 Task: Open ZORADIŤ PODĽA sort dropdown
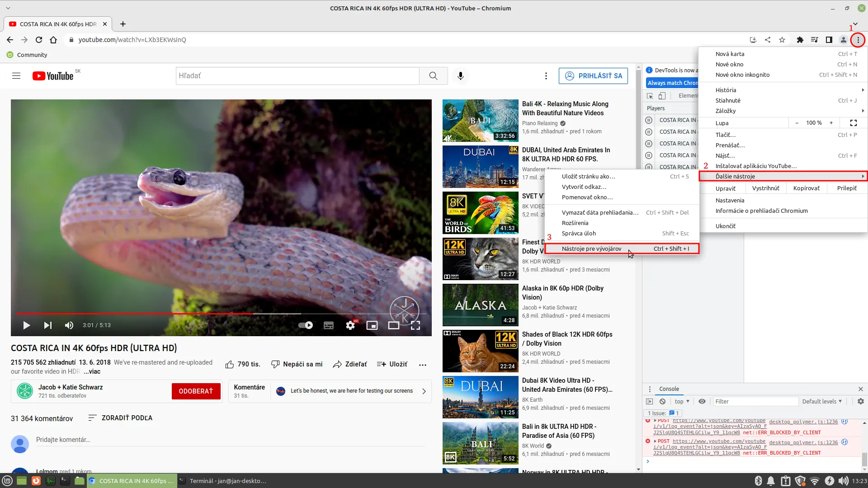tap(120, 418)
